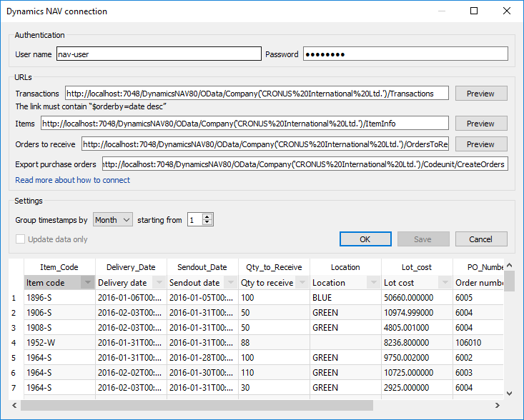The height and width of the screenshot is (420, 524).
Task: Open the Sendout date column dropdown
Action: 230,283
